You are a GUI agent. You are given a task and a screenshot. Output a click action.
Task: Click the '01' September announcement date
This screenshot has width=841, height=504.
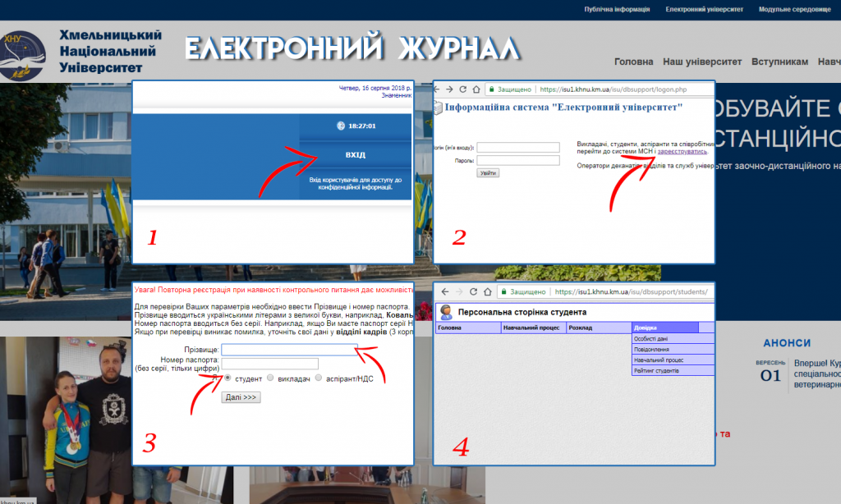(x=770, y=376)
